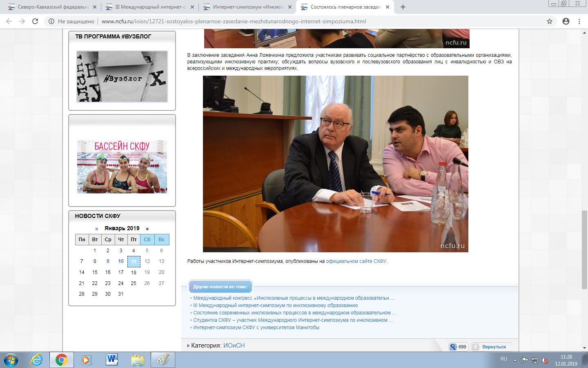Close the 'Интернет-симпозиум «Инклюз' tab
Viewport: 588px width, 368px height.
290,7
